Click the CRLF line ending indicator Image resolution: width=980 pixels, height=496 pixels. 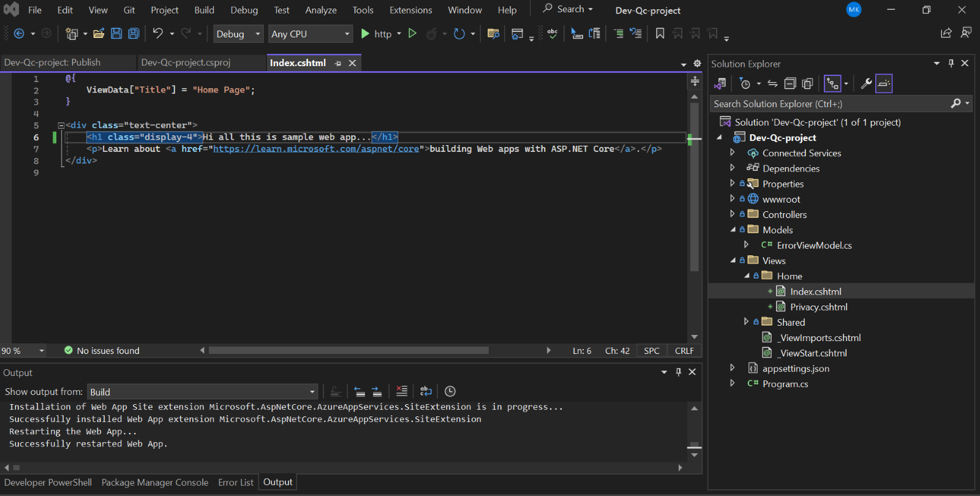tap(684, 351)
